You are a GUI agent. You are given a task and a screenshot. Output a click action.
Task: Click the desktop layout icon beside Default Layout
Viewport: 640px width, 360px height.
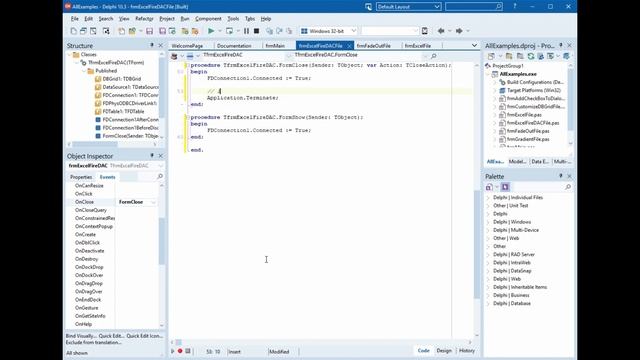(368, 7)
